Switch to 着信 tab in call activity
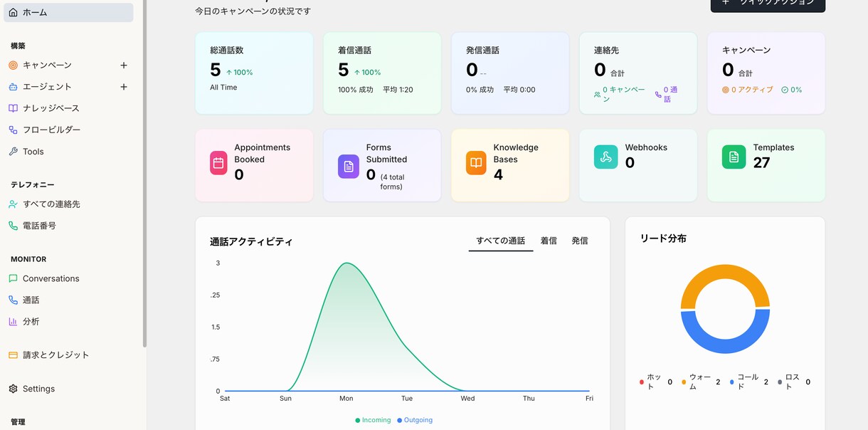Screen dimensions: 868x430 pyautogui.click(x=549, y=241)
